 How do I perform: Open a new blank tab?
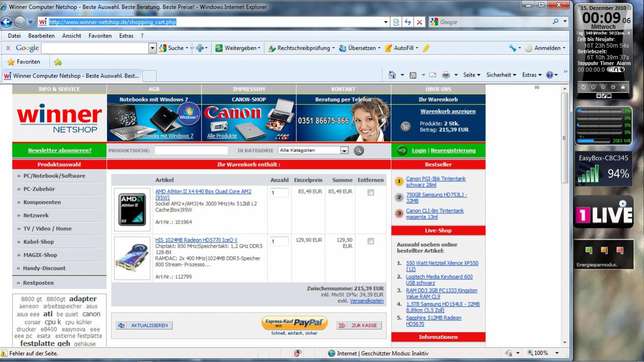coord(149,76)
